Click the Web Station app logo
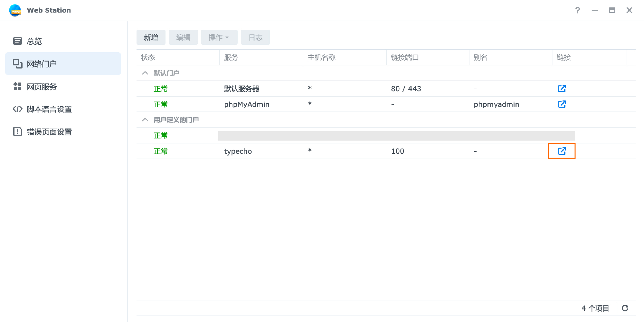The height and width of the screenshot is (322, 644). point(15,10)
